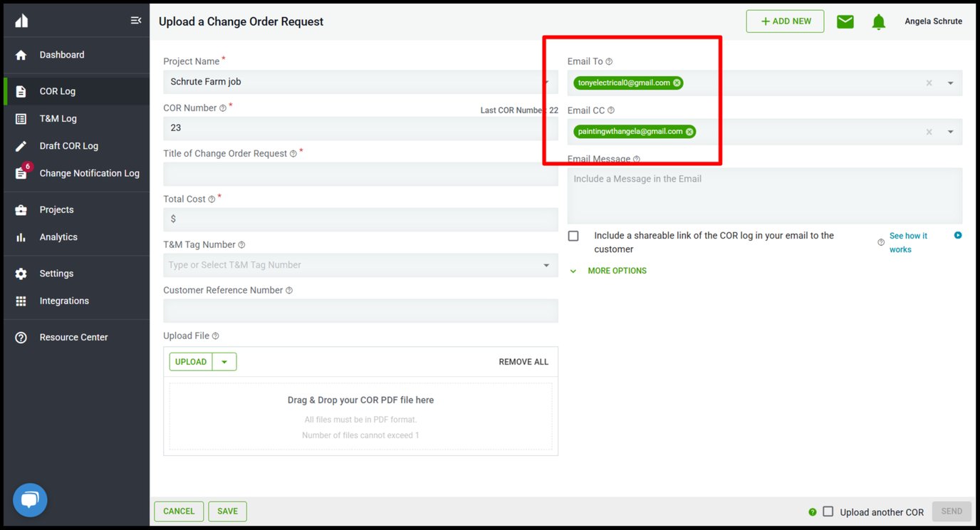Open the chat support bubble
This screenshot has height=530, width=980.
tap(29, 499)
